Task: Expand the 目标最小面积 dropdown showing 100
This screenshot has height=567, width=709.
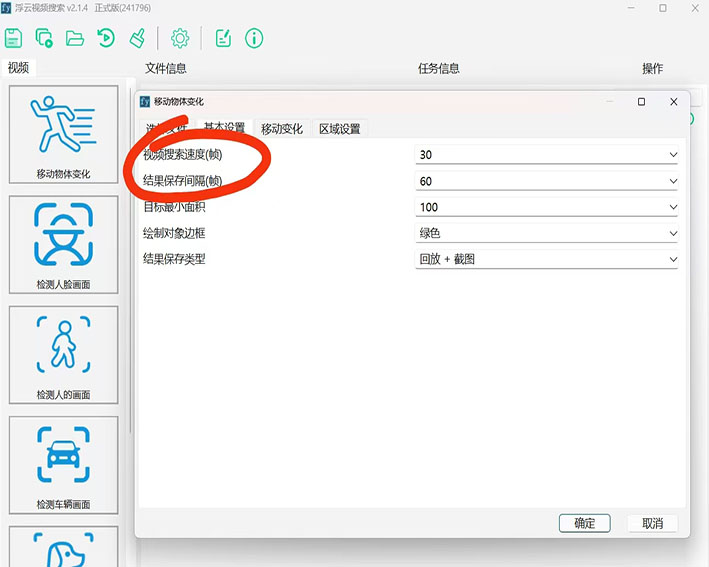Action: (547, 207)
